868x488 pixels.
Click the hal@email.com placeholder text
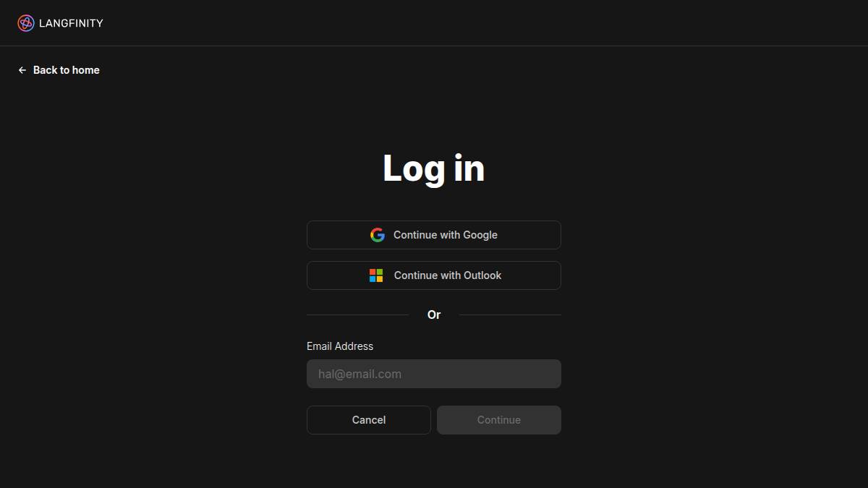coord(359,373)
